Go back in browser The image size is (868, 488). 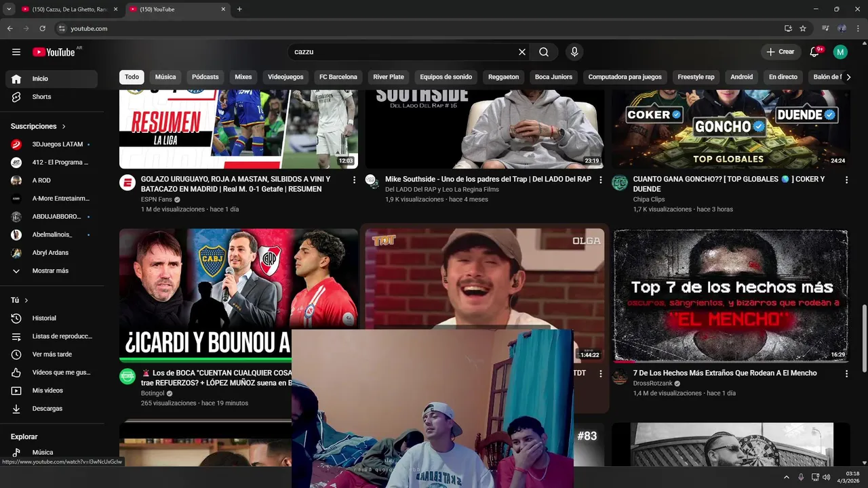pos(9,28)
